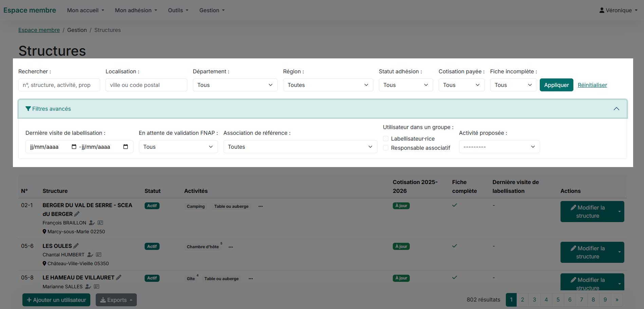
Task: Open calendar picker for visit end date
Action: [126, 147]
